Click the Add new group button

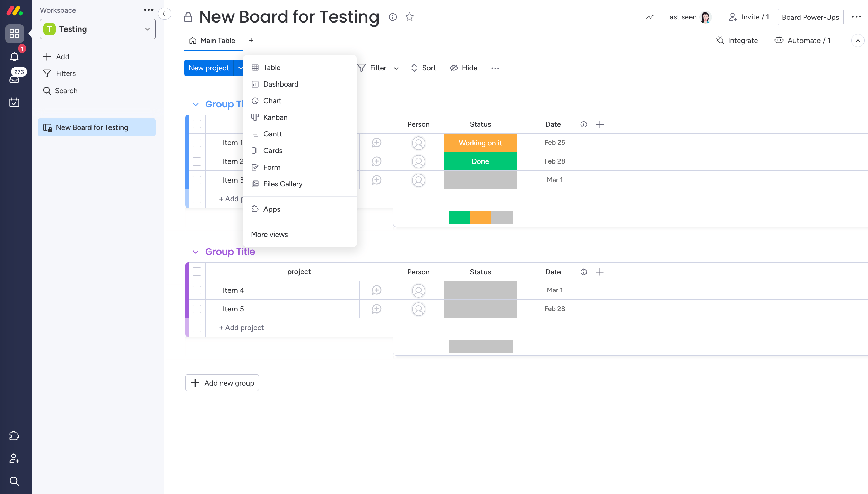tap(222, 383)
